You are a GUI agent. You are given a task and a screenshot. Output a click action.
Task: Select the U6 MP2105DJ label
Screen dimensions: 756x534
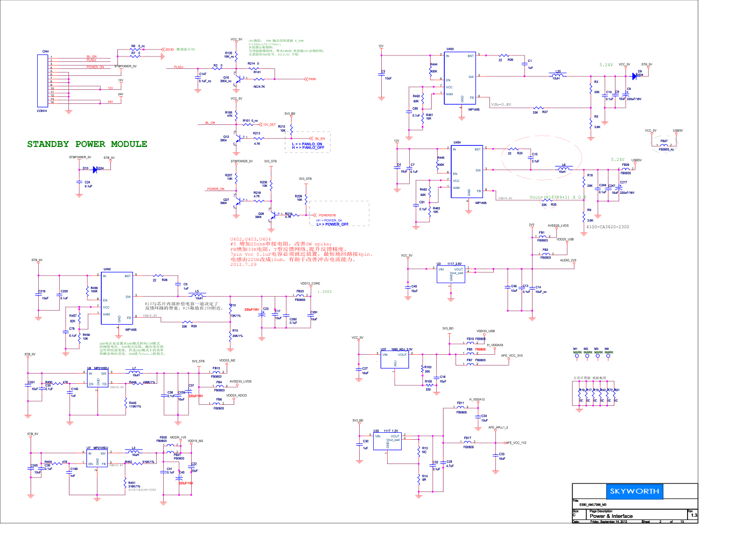pos(97,369)
